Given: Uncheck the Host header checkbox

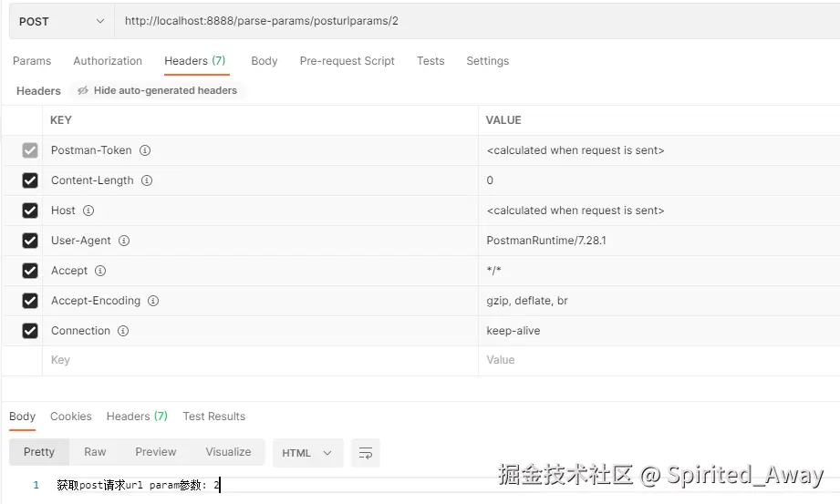Looking at the screenshot, I should click(x=30, y=211).
